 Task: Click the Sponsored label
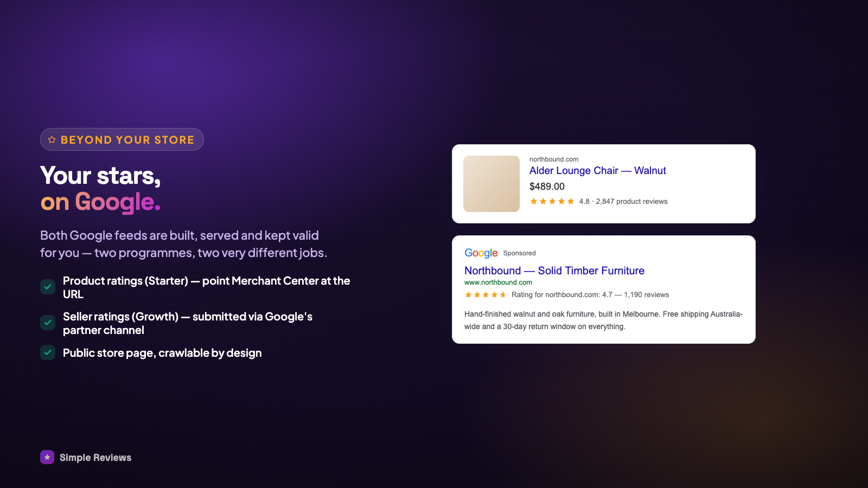coord(519,253)
